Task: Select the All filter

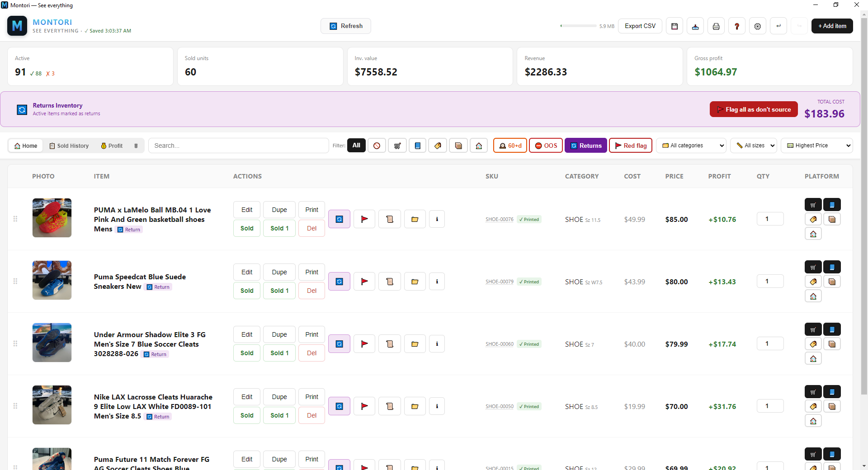Action: click(356, 146)
